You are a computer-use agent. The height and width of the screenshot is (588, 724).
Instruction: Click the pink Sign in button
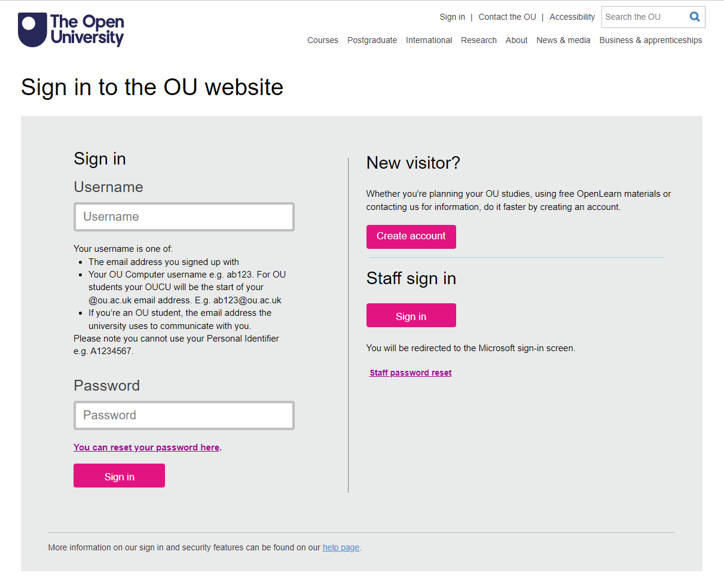click(119, 476)
